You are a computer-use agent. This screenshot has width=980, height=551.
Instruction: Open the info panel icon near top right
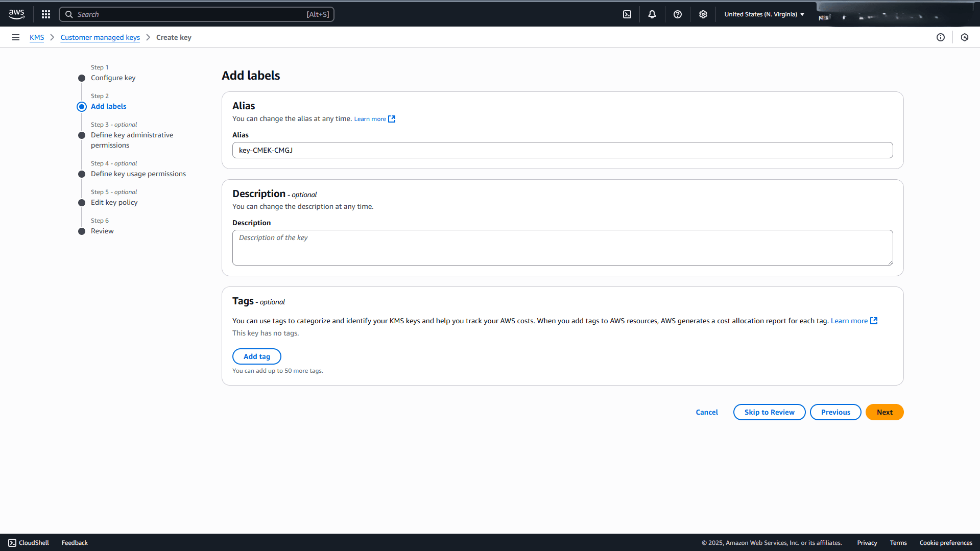(x=941, y=37)
